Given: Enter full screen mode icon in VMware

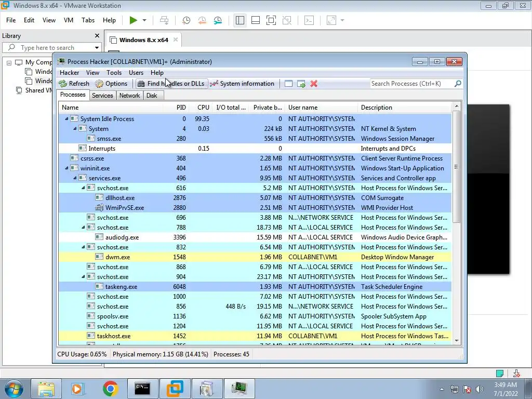Looking at the screenshot, I should click(271, 20).
